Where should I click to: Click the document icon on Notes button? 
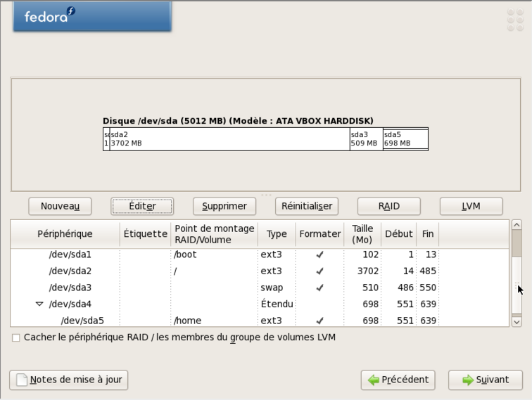click(x=22, y=380)
